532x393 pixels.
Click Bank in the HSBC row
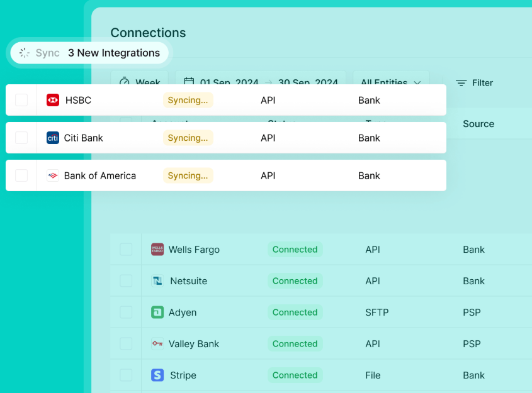(x=369, y=100)
